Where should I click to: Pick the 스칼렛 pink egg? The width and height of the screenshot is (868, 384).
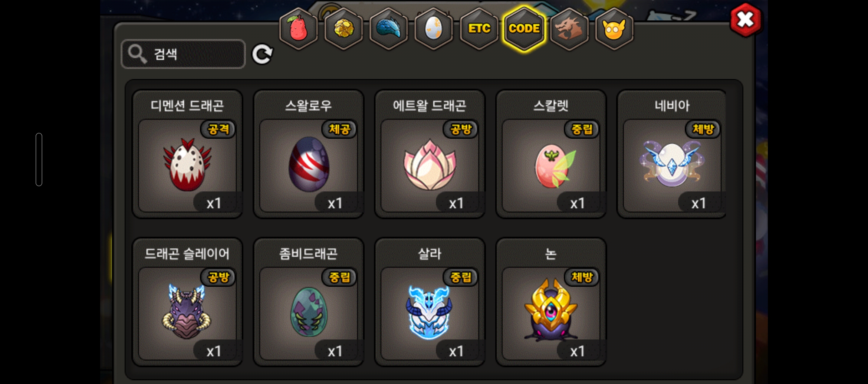pos(551,154)
